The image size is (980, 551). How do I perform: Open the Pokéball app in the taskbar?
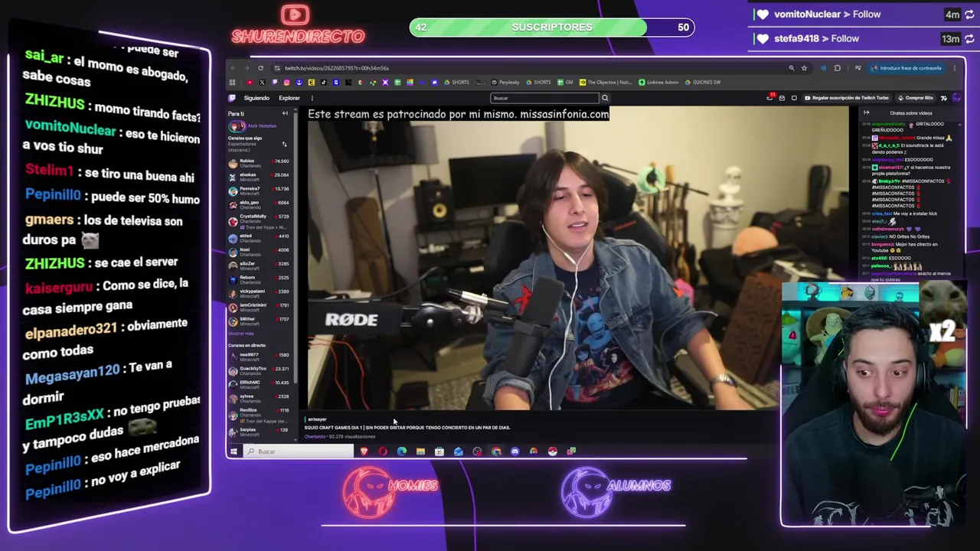pyautogui.click(x=552, y=452)
